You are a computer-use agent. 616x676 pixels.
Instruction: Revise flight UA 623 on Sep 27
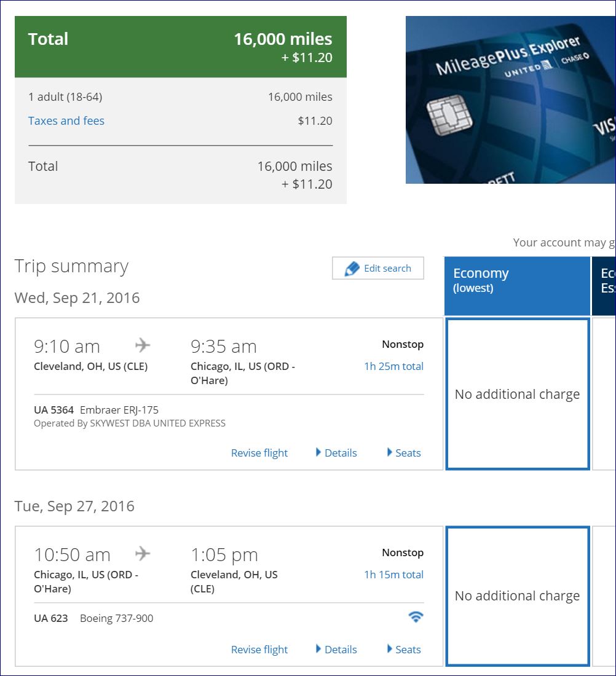pos(259,650)
